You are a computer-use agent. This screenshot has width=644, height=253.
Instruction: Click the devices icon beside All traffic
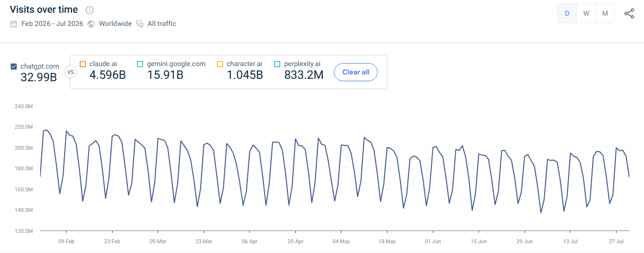tap(140, 23)
